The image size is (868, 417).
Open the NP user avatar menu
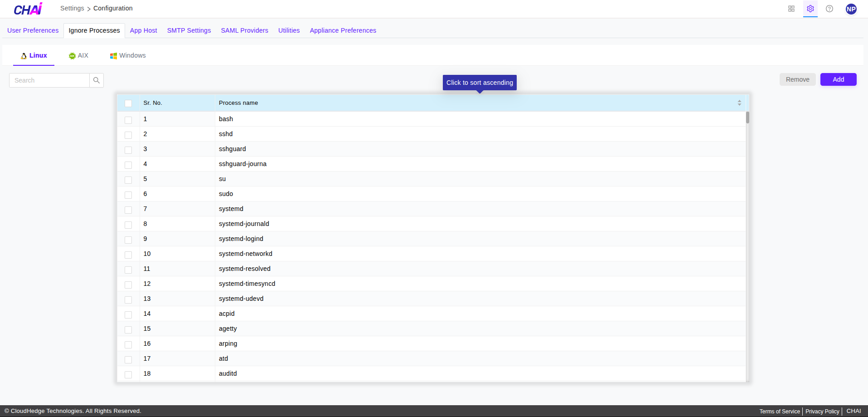pyautogui.click(x=851, y=9)
